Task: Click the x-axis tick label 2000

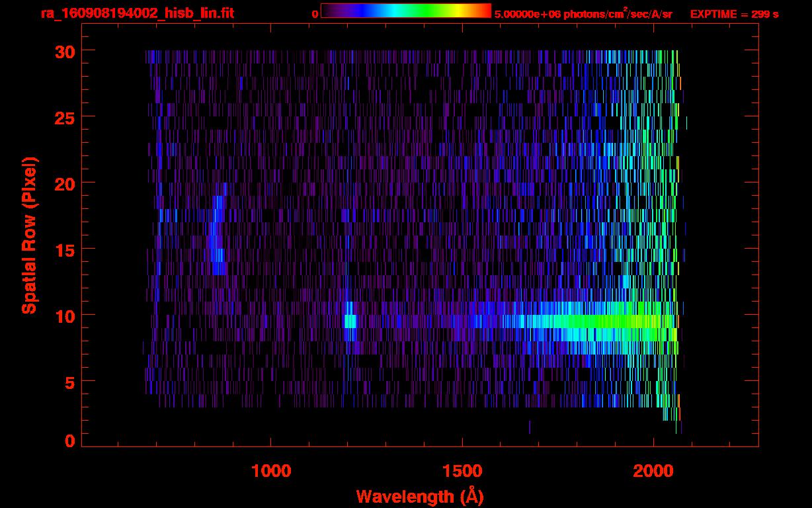Action: click(x=653, y=471)
